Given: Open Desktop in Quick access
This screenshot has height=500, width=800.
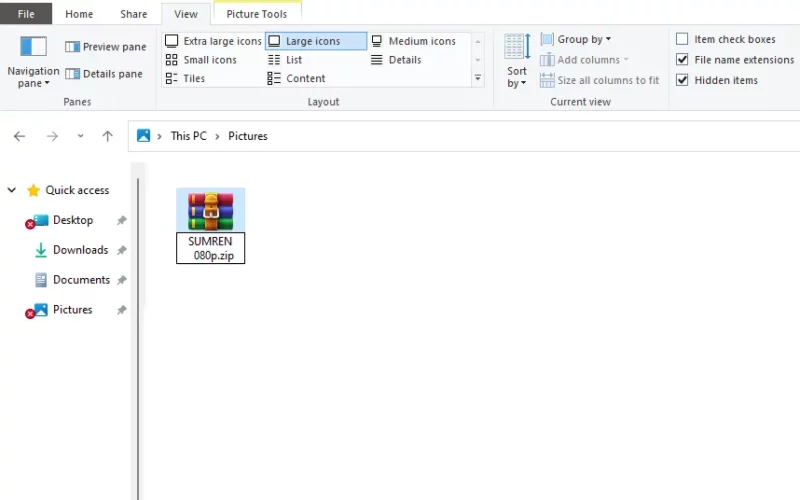Looking at the screenshot, I should [x=73, y=220].
